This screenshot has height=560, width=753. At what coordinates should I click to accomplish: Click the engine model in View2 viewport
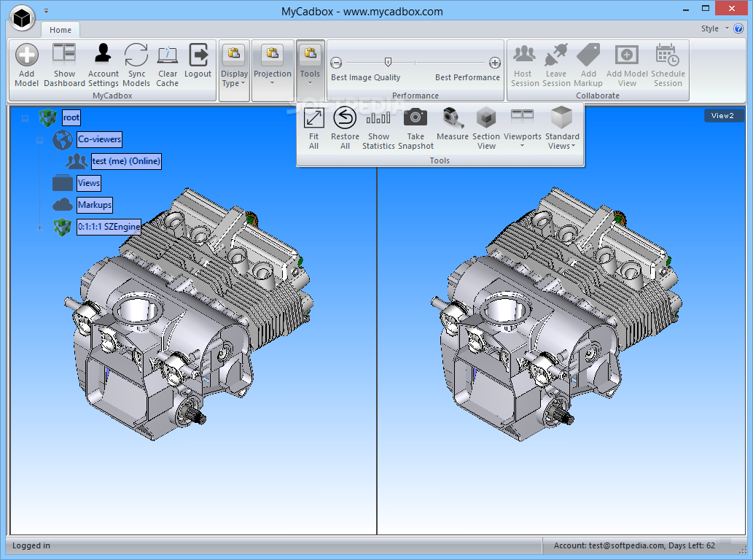tap(556, 314)
